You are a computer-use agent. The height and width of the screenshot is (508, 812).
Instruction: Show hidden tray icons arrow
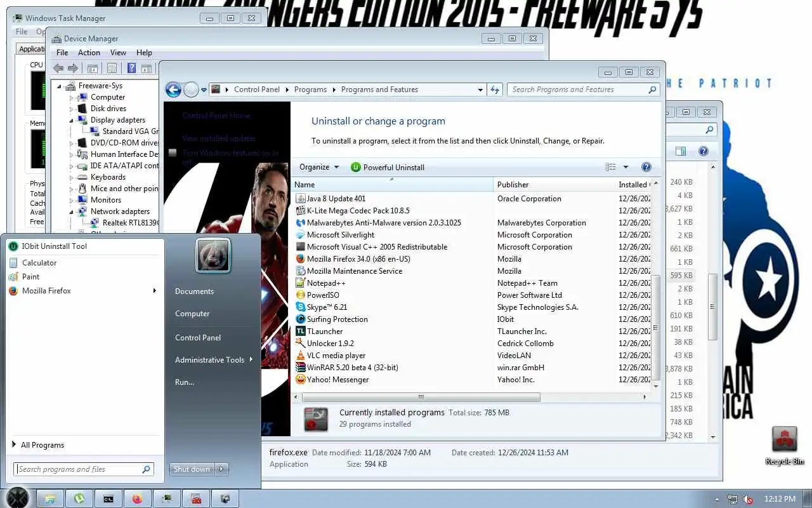(717, 500)
